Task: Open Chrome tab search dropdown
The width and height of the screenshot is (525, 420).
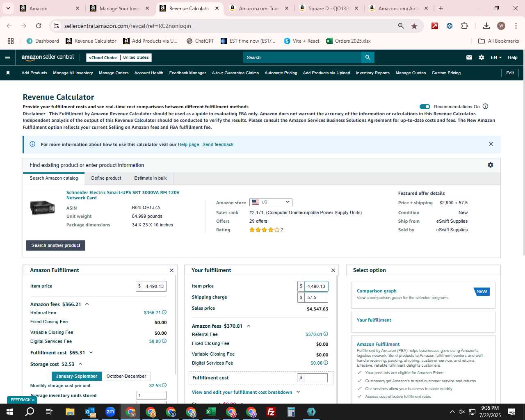Action: pos(8,8)
